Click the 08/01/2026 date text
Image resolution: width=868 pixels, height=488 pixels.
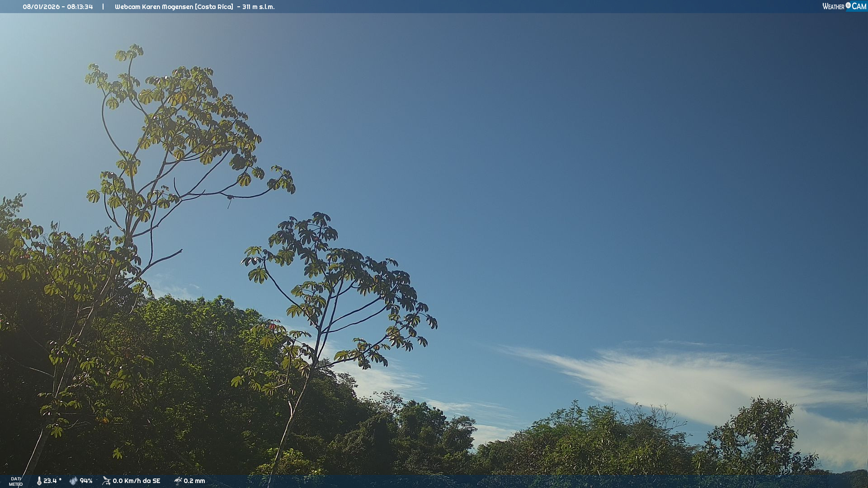pos(42,7)
